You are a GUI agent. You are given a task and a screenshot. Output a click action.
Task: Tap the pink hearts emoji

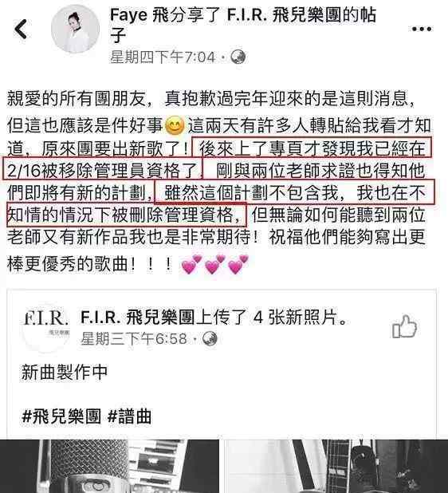[215, 264]
